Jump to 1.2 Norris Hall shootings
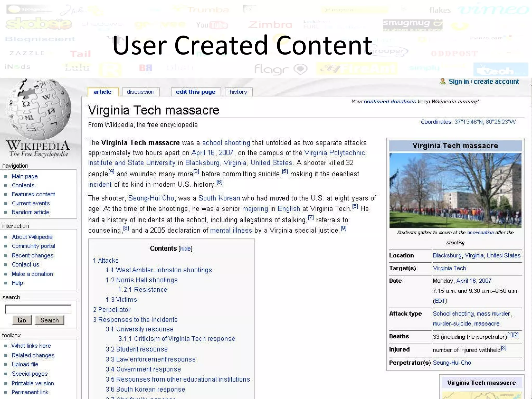 click(x=142, y=280)
